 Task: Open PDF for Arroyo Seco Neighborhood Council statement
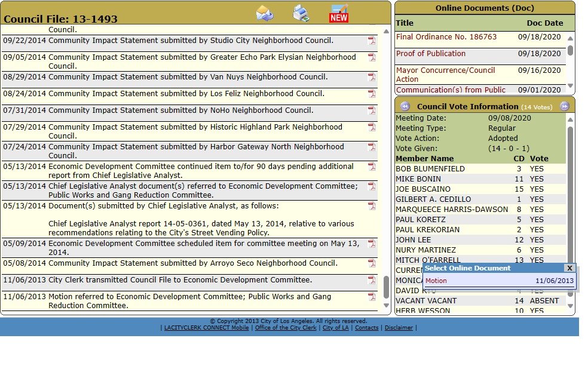[x=372, y=264]
